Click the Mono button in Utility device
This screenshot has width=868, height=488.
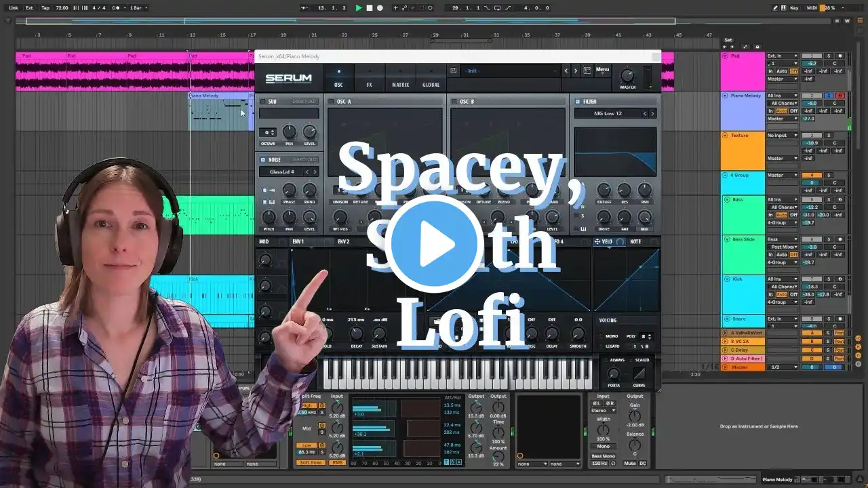coord(603,447)
